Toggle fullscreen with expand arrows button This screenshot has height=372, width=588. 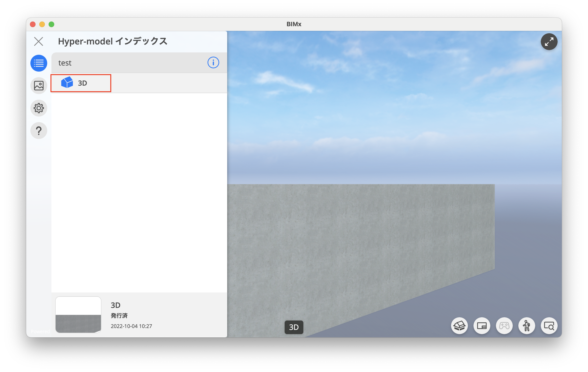(x=549, y=42)
